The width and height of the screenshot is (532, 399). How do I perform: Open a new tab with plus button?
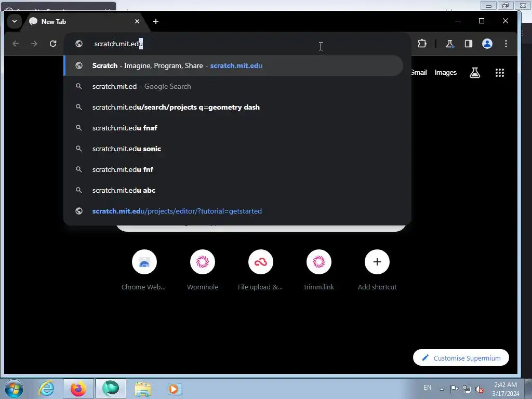[x=156, y=21]
